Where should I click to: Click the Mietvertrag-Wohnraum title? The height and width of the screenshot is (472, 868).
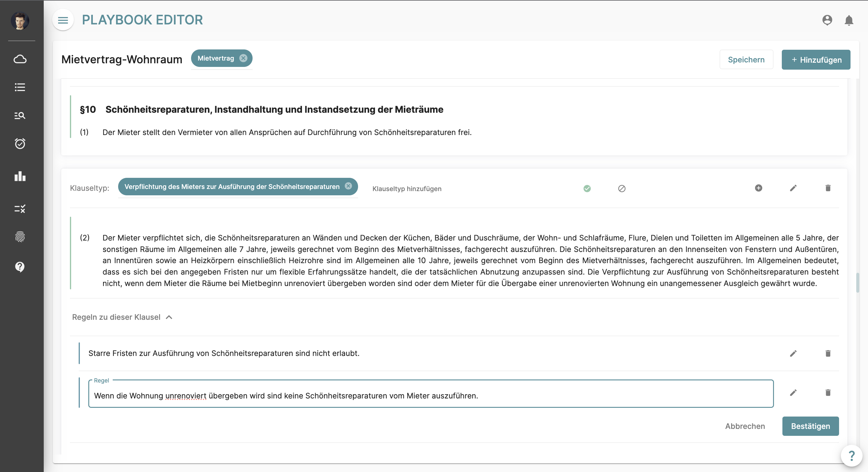pyautogui.click(x=122, y=59)
